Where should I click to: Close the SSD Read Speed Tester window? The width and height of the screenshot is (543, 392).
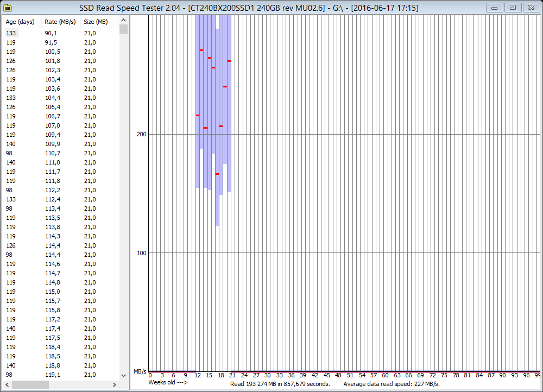pos(531,7)
